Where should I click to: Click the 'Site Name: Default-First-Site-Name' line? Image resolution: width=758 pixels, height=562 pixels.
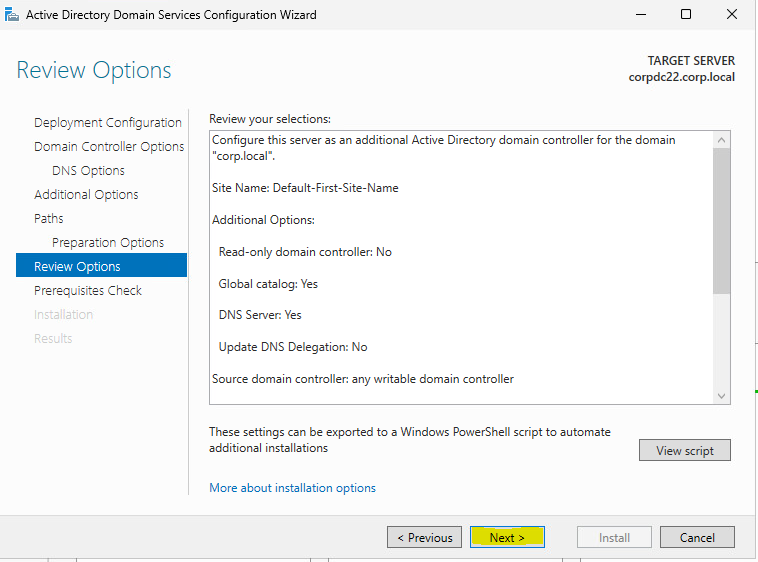point(305,188)
